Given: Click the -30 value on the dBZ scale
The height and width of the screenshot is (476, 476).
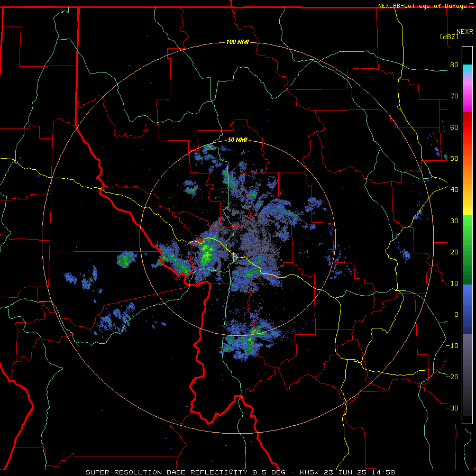Looking at the screenshot, I should pyautogui.click(x=452, y=408).
